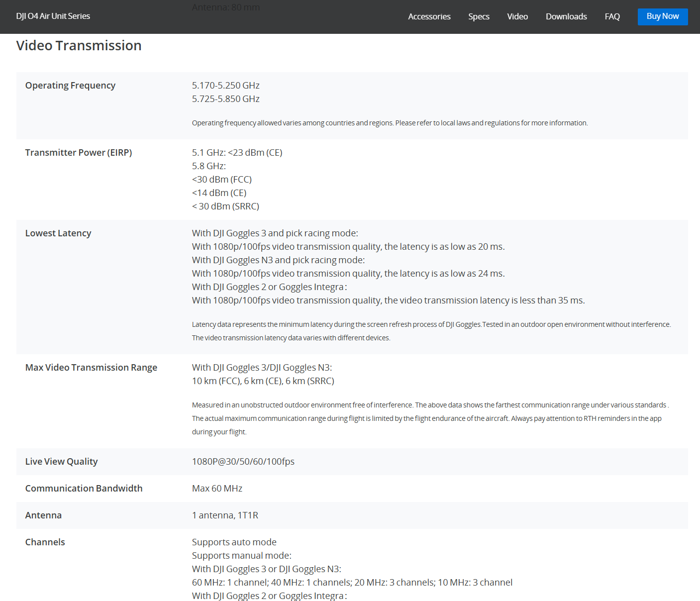Select the line mentioning less than 35 ms
Image resolution: width=700 pixels, height=601 pixels.
click(x=389, y=300)
